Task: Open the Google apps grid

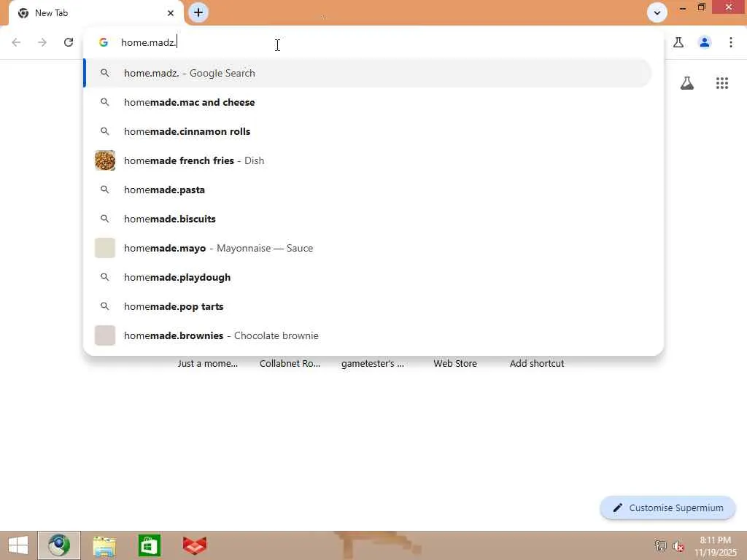Action: 722,83
